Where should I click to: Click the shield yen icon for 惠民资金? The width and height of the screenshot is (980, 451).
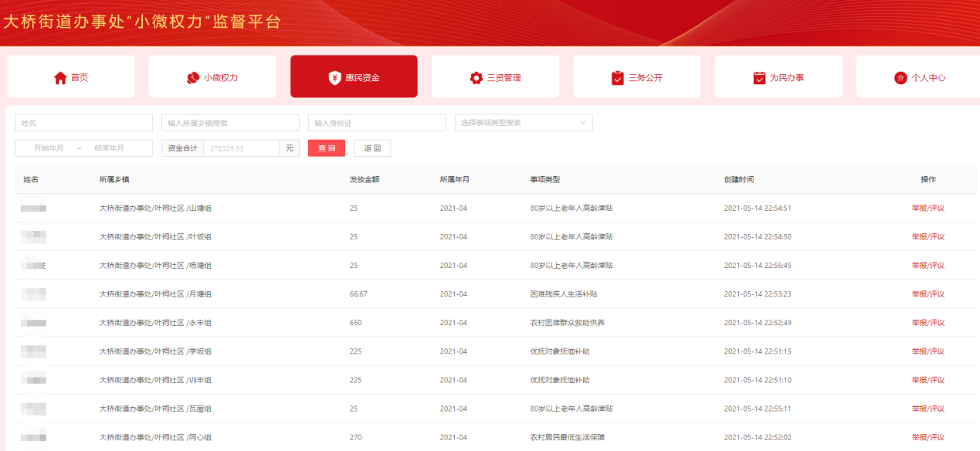[334, 77]
